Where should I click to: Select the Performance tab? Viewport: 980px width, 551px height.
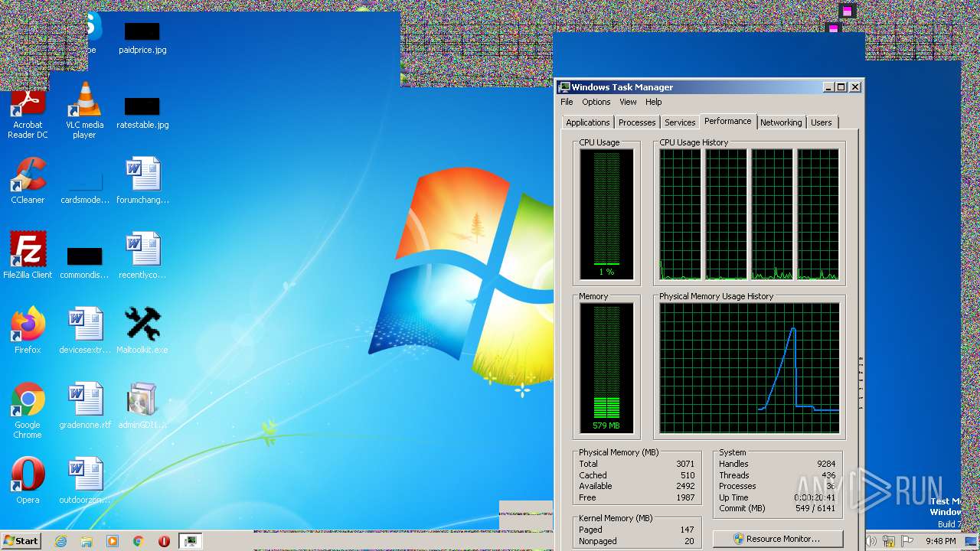coord(728,121)
